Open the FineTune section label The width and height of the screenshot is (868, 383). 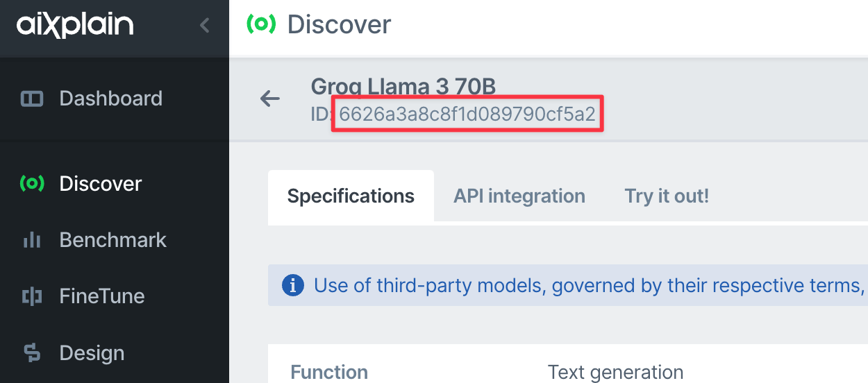102,296
